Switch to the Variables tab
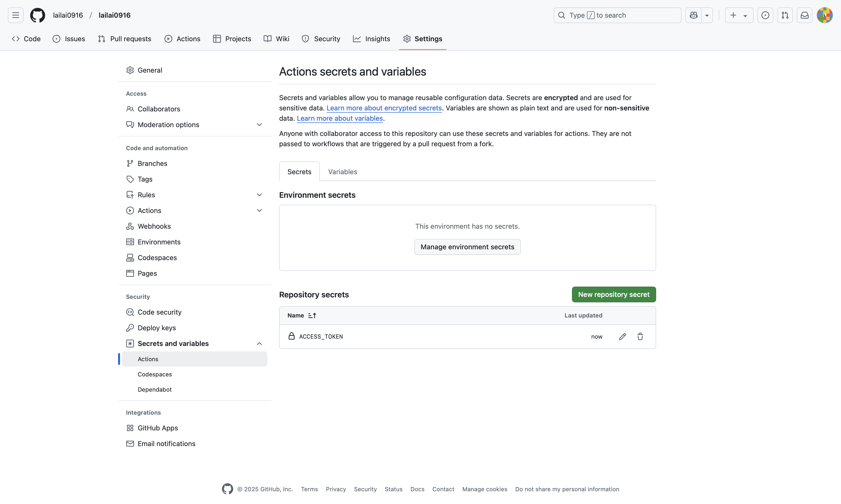 [x=342, y=172]
